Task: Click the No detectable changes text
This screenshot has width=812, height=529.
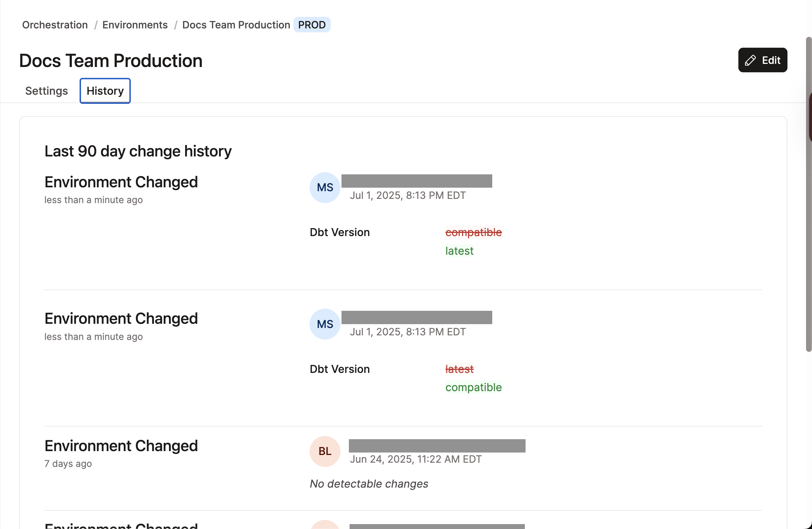Action: click(368, 484)
